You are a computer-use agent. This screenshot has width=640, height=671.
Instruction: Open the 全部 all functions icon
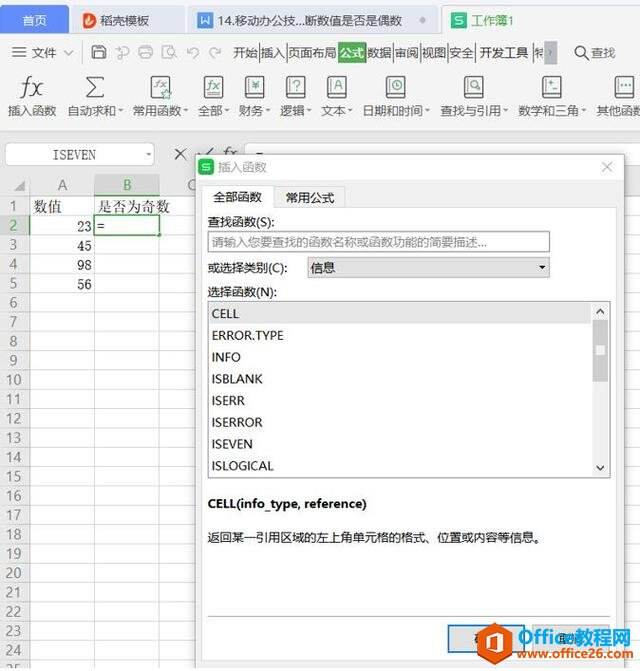[213, 87]
